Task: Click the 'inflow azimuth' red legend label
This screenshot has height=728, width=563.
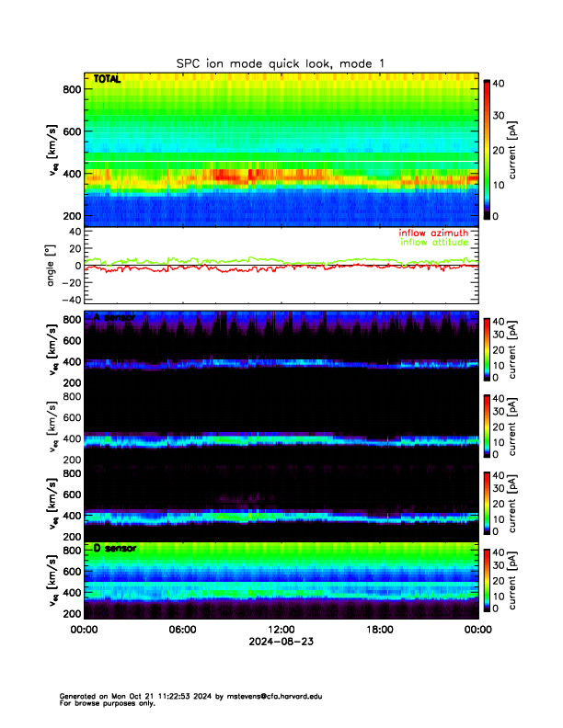Action: tap(433, 233)
